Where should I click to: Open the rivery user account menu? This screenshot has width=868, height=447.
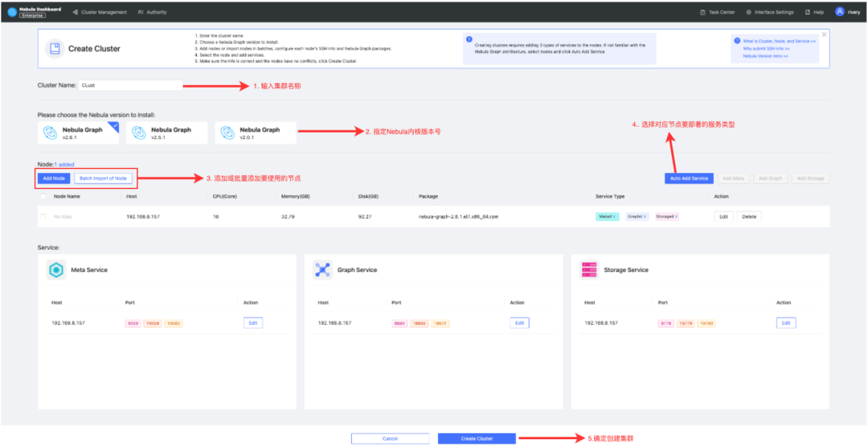click(848, 11)
